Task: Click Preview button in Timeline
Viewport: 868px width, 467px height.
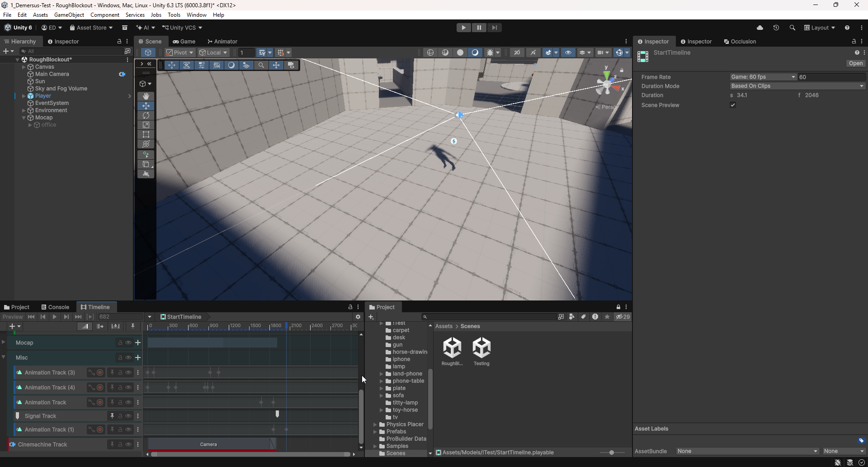Action: pyautogui.click(x=12, y=317)
